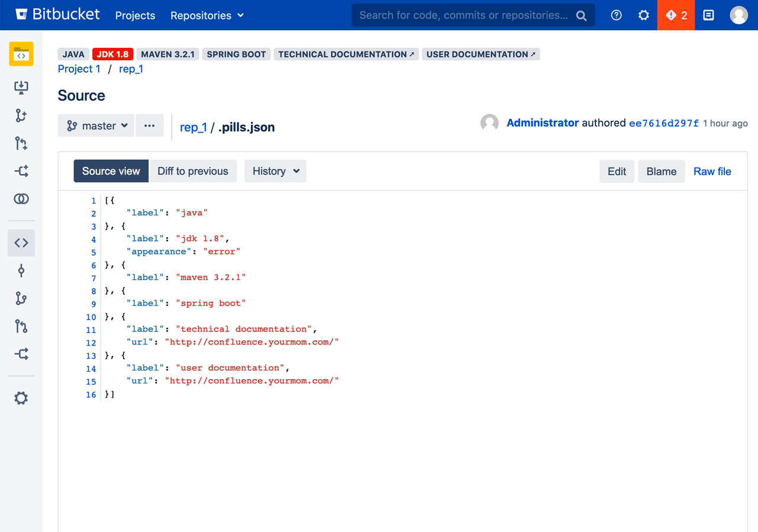Click the Create branch sidebar icon
Image resolution: width=758 pixels, height=532 pixels.
[21, 115]
